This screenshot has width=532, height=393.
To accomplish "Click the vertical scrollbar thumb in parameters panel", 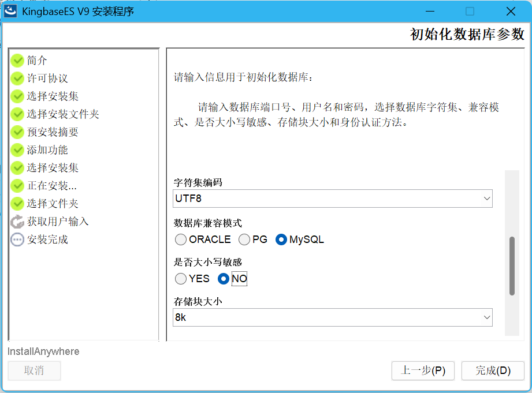I will pyautogui.click(x=512, y=266).
